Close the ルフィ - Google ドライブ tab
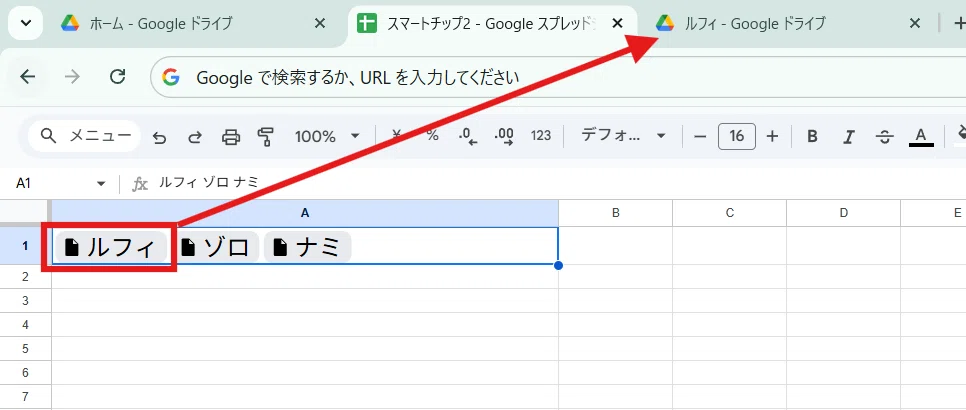Screen dimensions: 966x410 915,24
